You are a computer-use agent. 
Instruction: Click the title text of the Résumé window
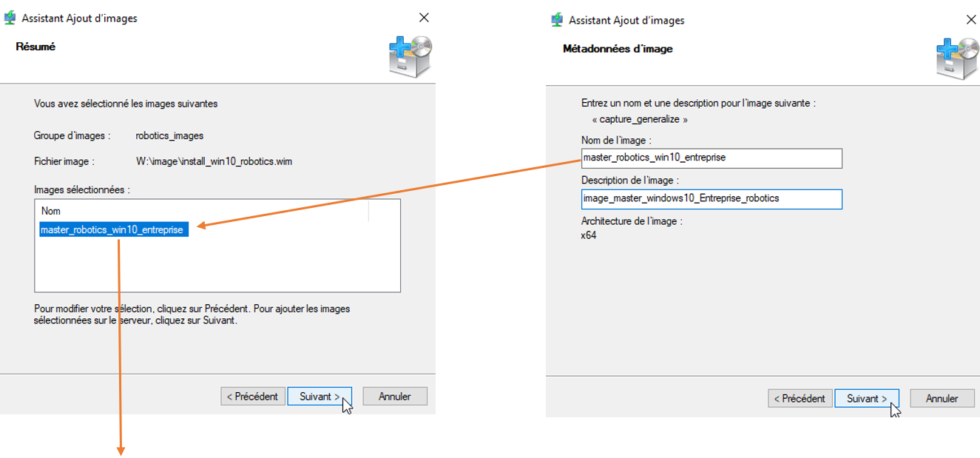tap(79, 18)
